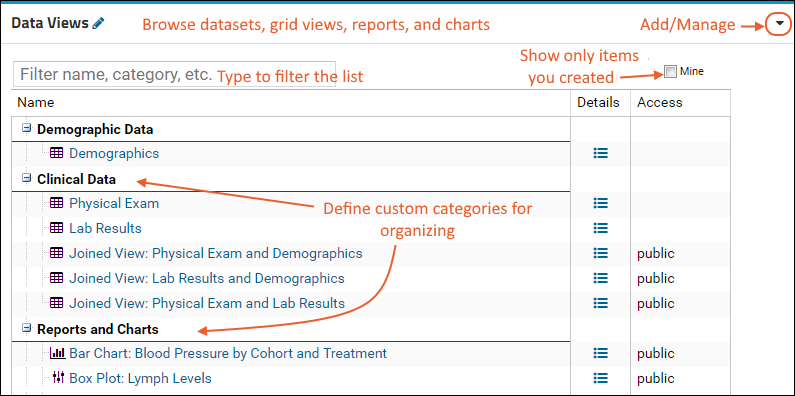Enable the Mine checkbox
This screenshot has width=795, height=396.
click(670, 72)
